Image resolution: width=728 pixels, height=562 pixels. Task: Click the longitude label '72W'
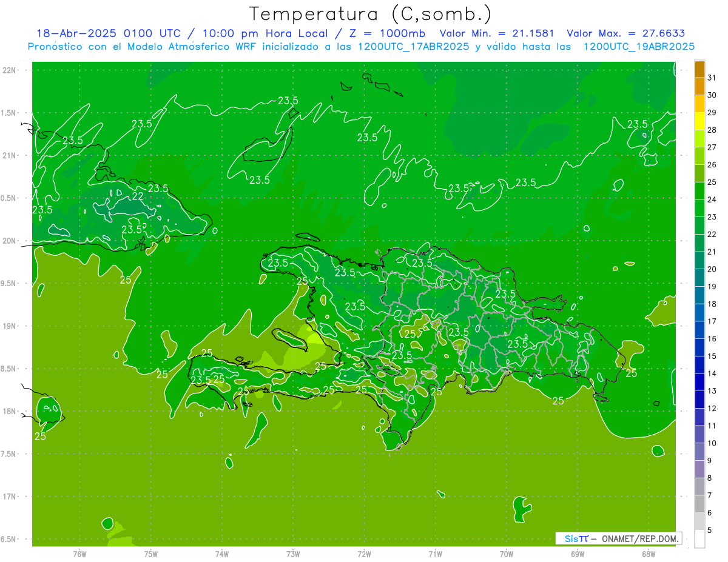tap(365, 554)
